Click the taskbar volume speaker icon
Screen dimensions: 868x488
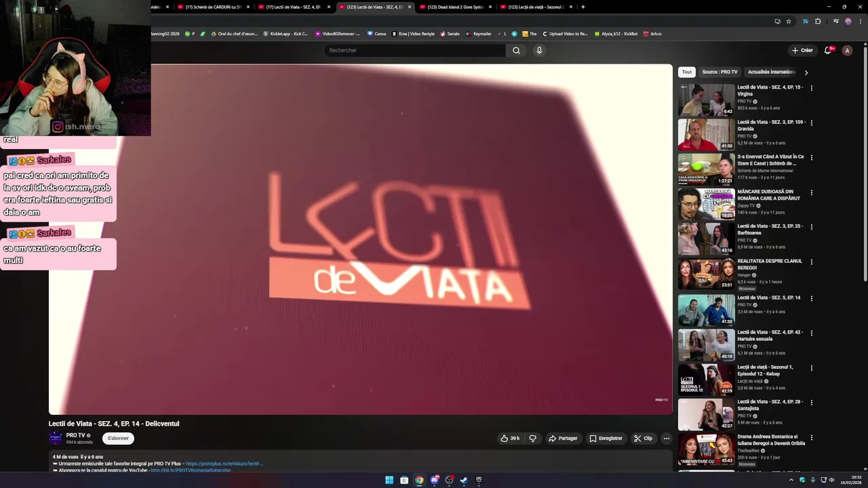(832, 480)
